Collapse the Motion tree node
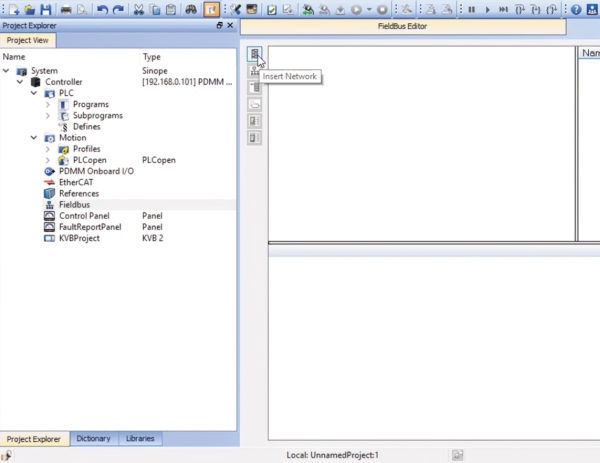Screen dimensions: 600x463 coord(34,138)
